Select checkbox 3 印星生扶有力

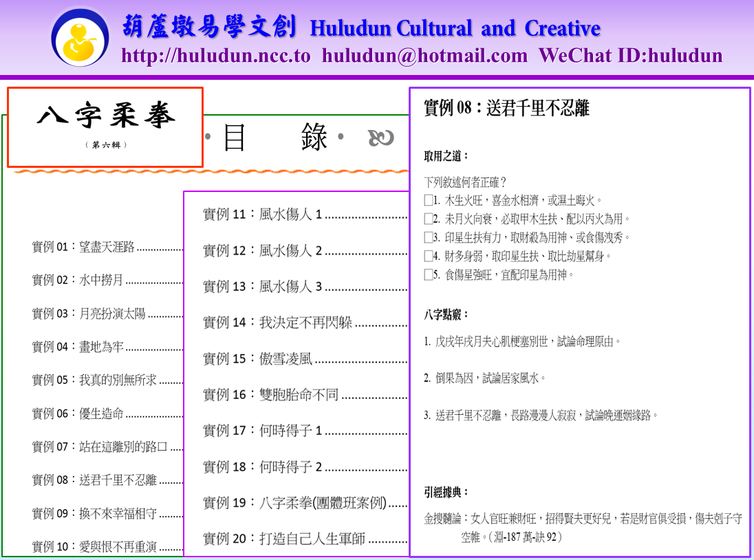429,238
